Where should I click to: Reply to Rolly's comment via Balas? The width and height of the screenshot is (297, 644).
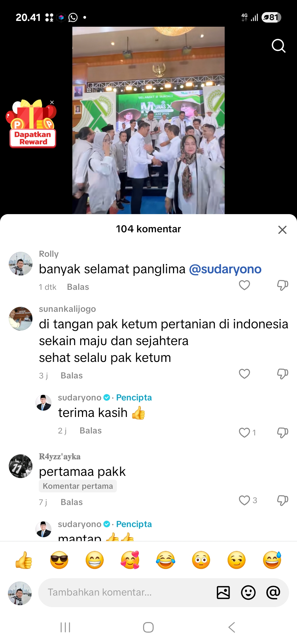[x=78, y=287]
